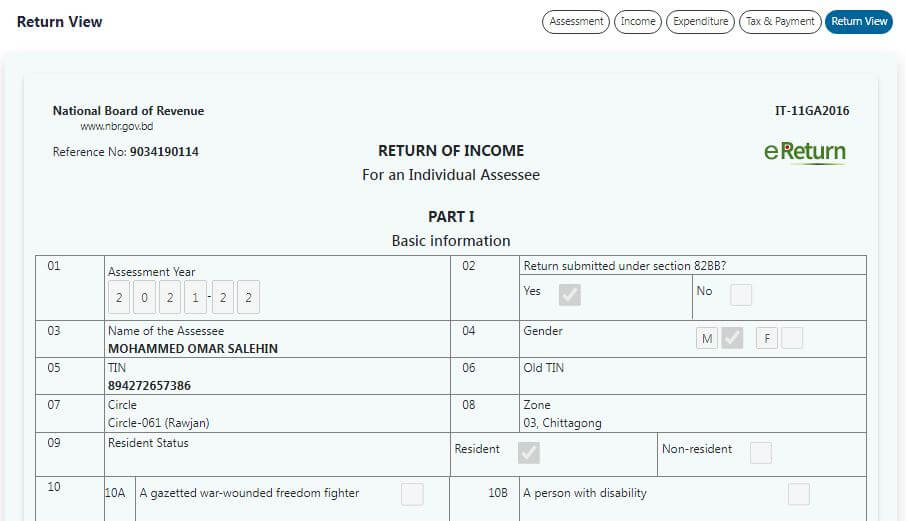Check the female gender box
Screen dimensions: 906x521
coord(792,338)
